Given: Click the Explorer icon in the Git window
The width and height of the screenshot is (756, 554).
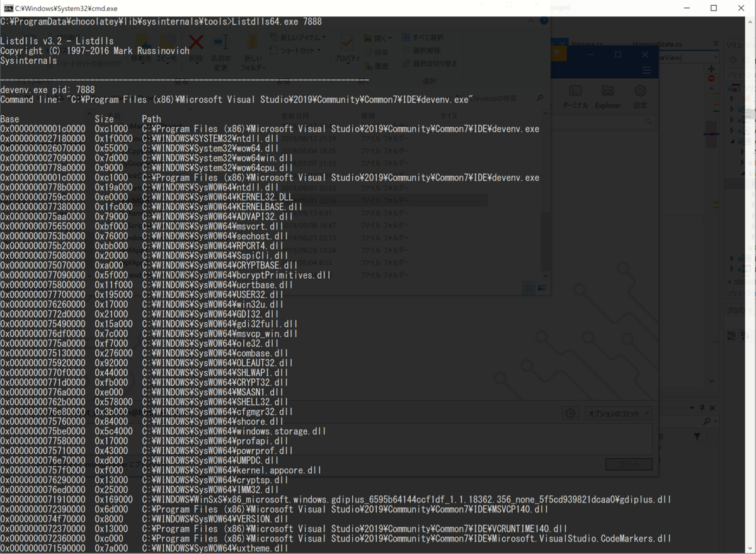Looking at the screenshot, I should [607, 98].
